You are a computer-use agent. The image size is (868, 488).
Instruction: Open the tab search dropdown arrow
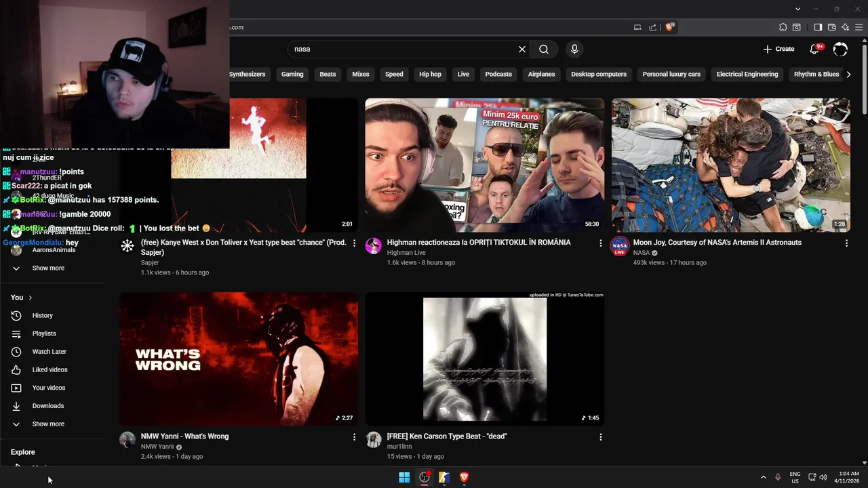coord(797,9)
